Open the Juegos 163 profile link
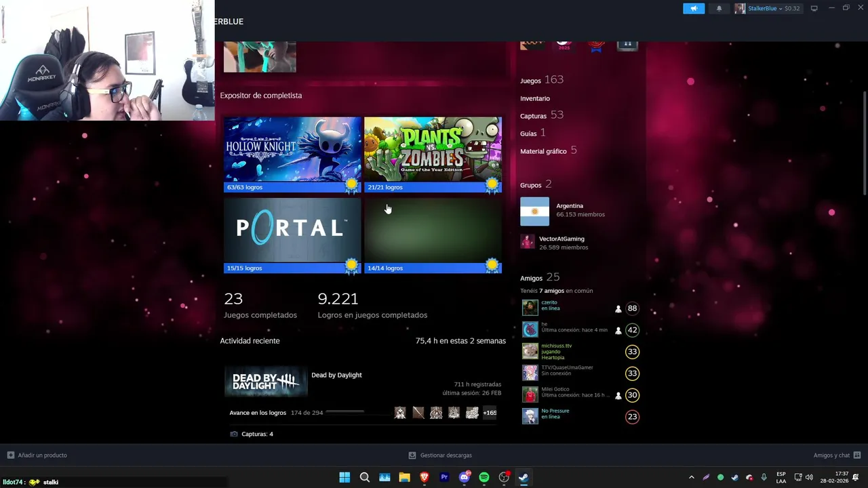The height and width of the screenshot is (488, 868). (x=542, y=80)
